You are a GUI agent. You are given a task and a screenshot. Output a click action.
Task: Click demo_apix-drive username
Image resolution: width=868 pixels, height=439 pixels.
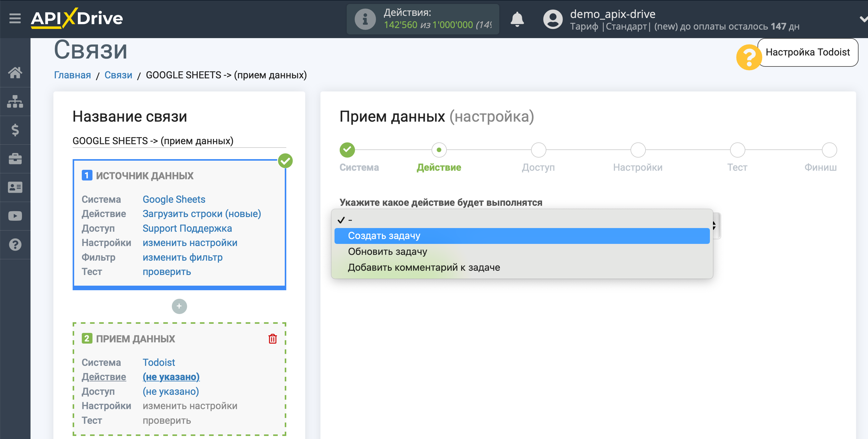(612, 14)
